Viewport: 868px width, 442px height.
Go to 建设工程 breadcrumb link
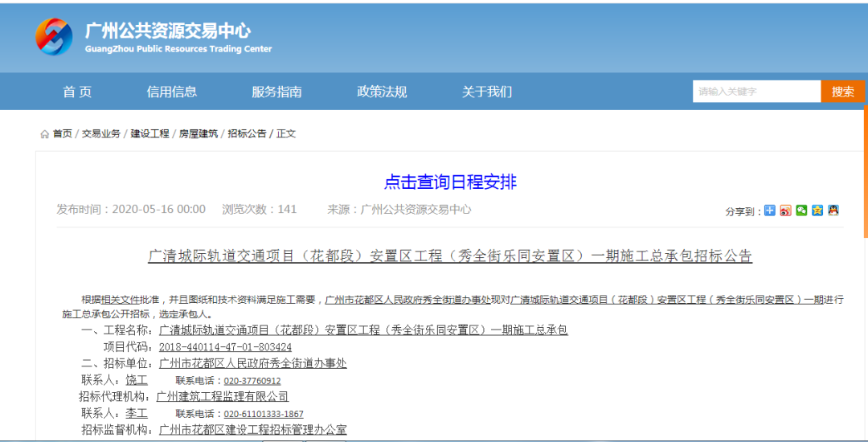(150, 133)
